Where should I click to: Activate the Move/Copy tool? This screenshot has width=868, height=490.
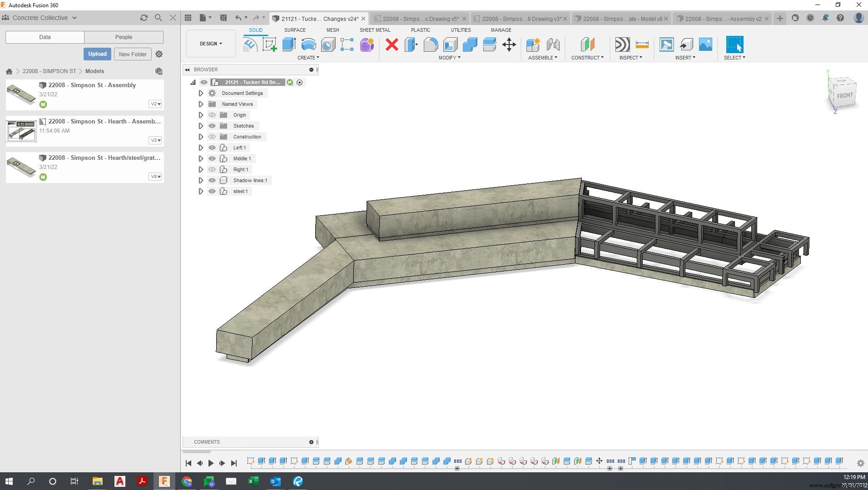(509, 45)
